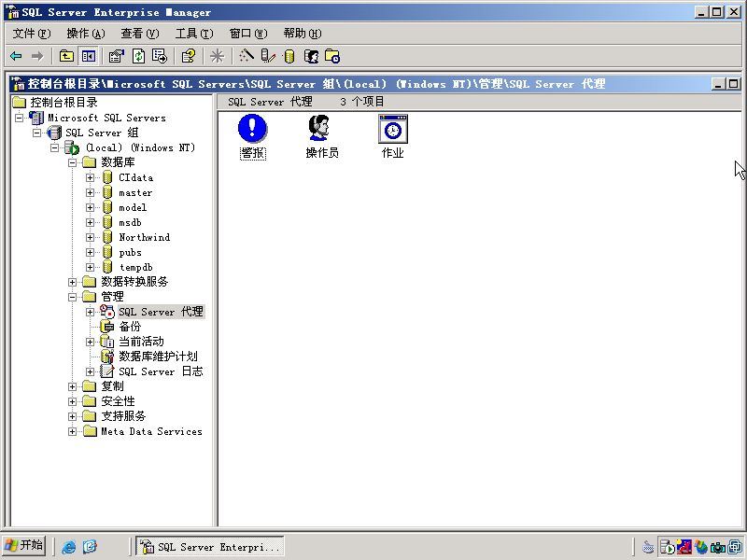Expand the SQL Server 日志 node
Viewport: 747px width, 560px height.
tap(90, 371)
